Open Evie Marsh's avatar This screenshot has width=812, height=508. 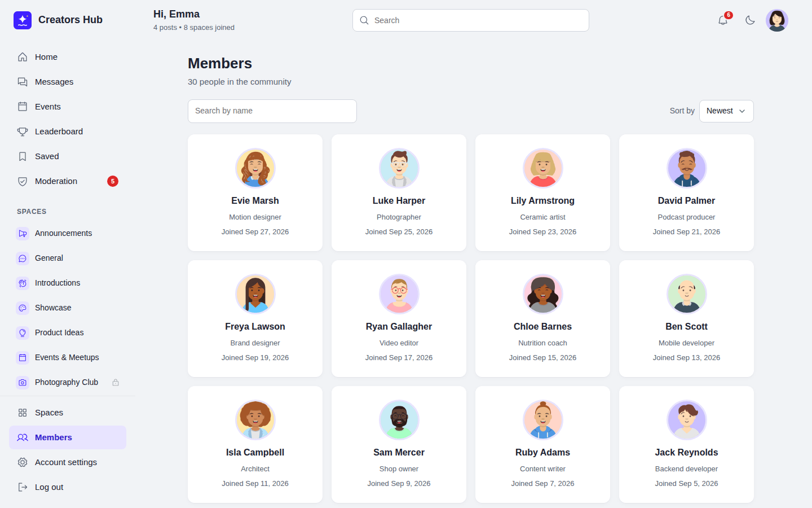pyautogui.click(x=255, y=168)
